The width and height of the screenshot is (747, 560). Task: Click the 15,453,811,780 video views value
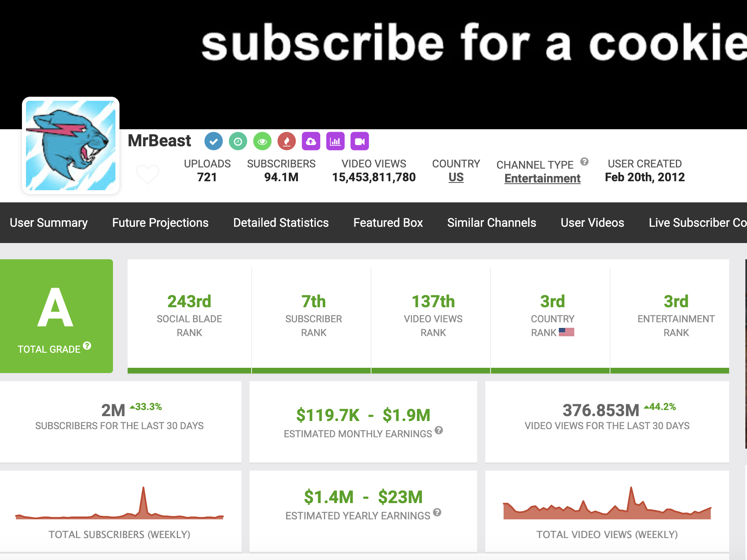(374, 177)
